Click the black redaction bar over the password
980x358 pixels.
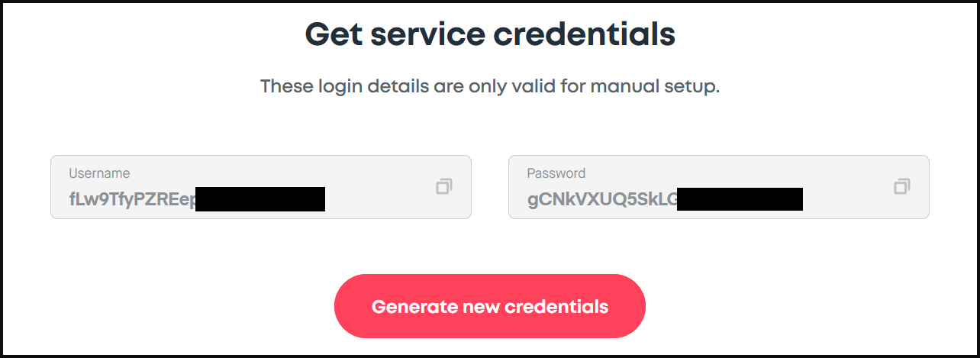(x=740, y=198)
